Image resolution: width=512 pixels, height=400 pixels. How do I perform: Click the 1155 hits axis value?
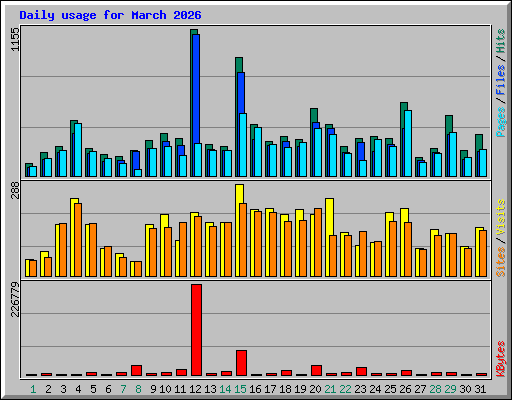pos(16,39)
